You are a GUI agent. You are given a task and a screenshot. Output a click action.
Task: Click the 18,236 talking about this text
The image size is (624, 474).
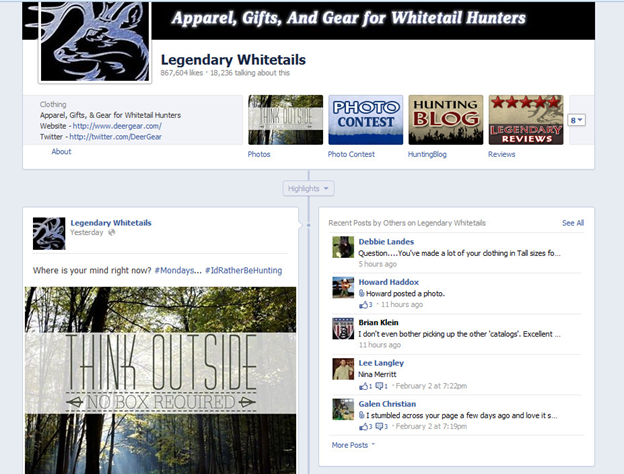250,73
